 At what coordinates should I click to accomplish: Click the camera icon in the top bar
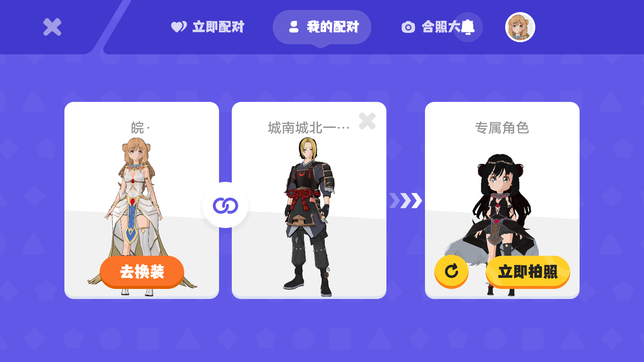(x=408, y=27)
